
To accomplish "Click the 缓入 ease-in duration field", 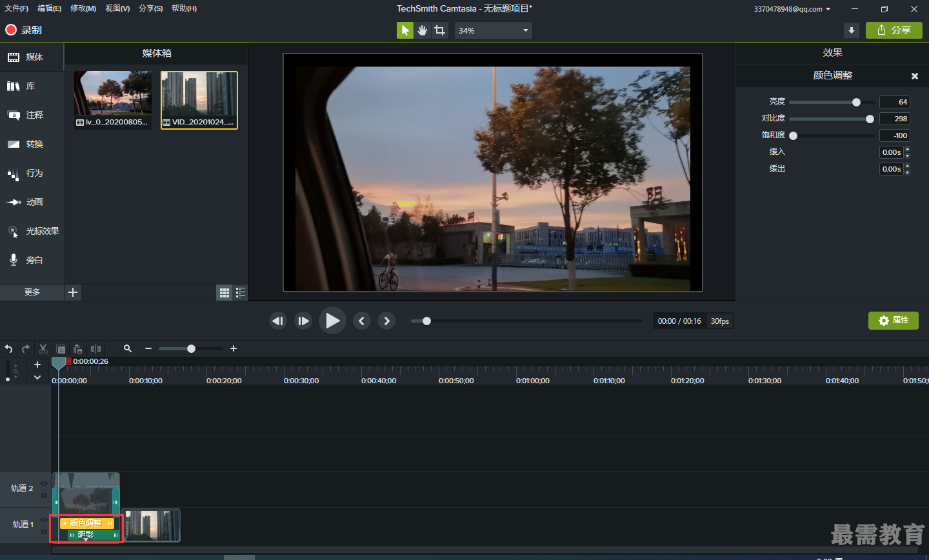I will [892, 152].
